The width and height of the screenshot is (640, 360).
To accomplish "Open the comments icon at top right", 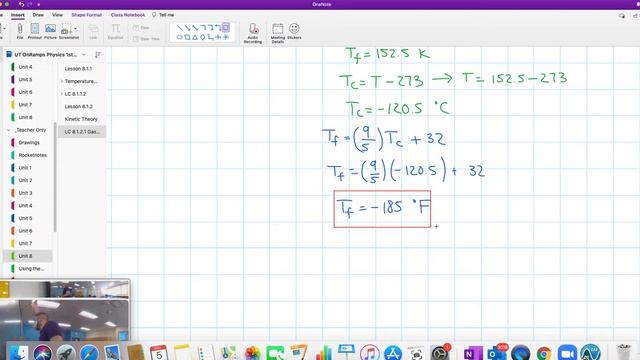I will click(622, 16).
